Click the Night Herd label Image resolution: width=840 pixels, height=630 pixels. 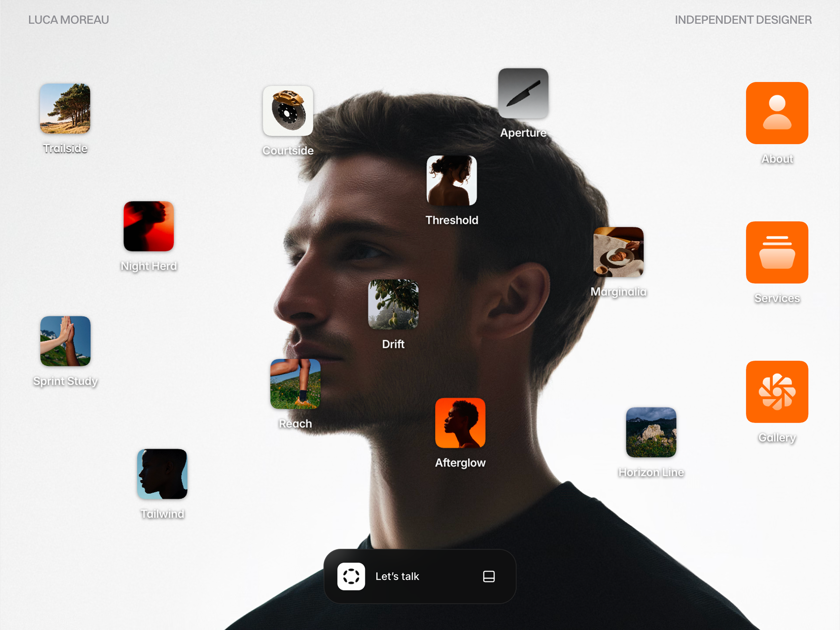point(149,266)
